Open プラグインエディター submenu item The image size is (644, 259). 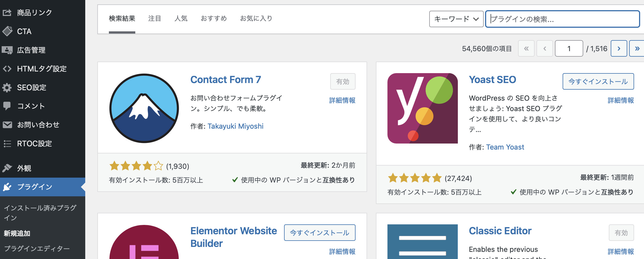coord(37,249)
